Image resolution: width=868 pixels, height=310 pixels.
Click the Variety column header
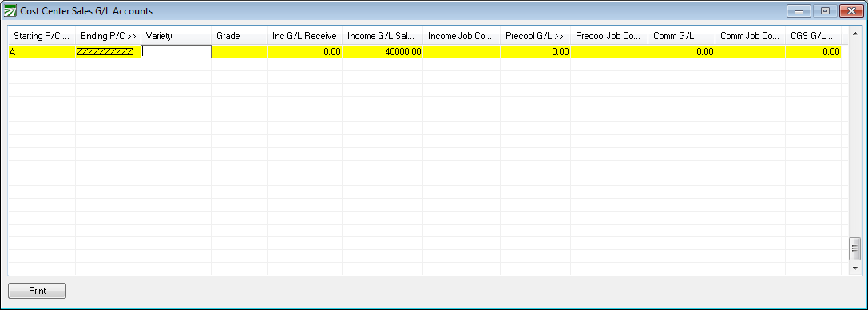click(x=176, y=36)
